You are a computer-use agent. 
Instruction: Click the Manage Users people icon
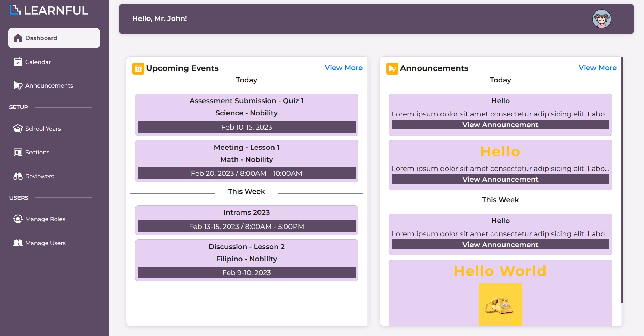click(18, 243)
